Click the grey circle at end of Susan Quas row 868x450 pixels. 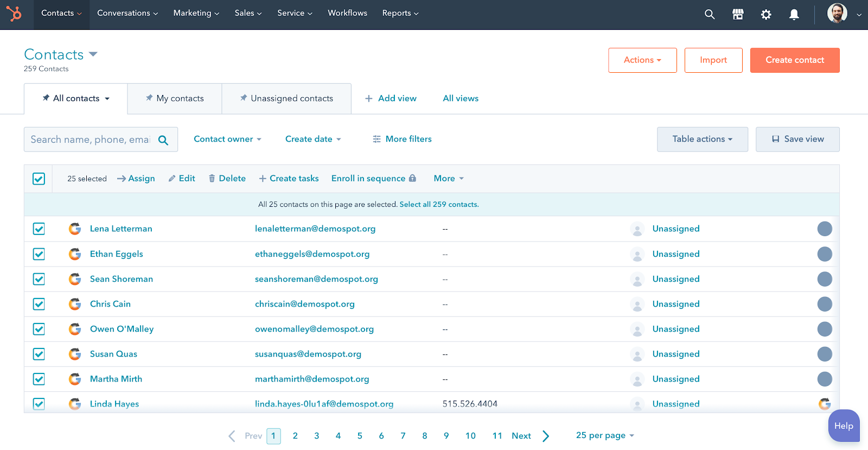click(825, 354)
